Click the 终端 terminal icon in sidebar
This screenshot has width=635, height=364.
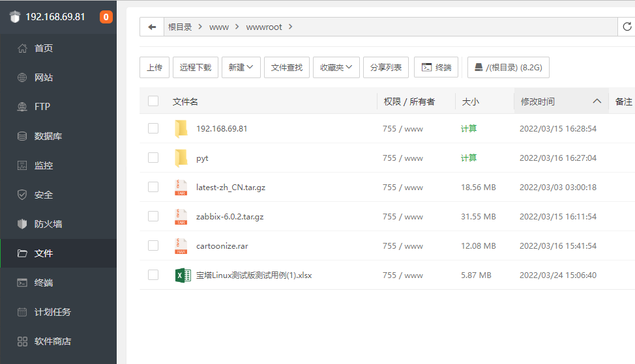[x=22, y=283]
